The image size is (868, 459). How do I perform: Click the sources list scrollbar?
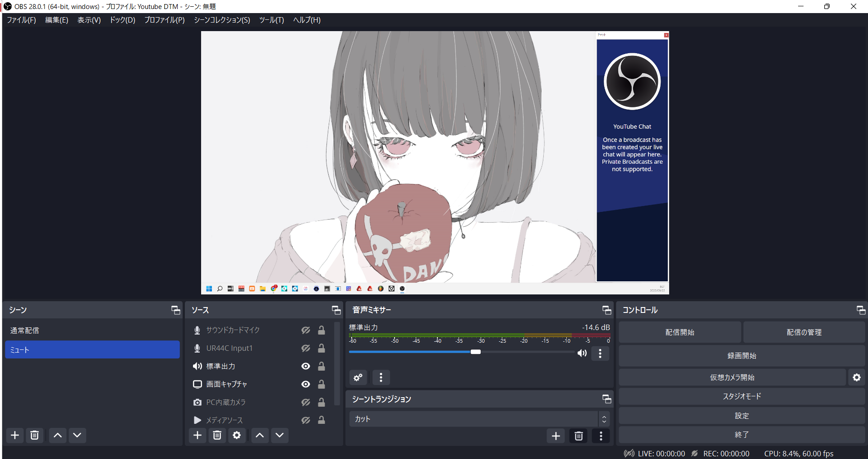pyautogui.click(x=337, y=363)
